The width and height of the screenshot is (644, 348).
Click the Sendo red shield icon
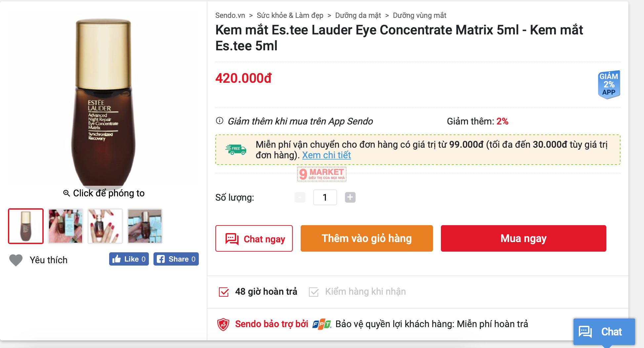(223, 324)
